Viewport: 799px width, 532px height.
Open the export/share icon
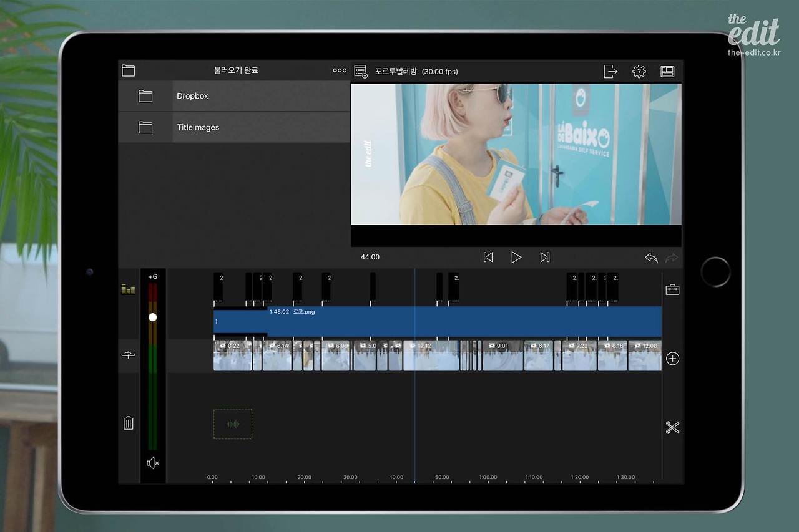[x=610, y=72]
